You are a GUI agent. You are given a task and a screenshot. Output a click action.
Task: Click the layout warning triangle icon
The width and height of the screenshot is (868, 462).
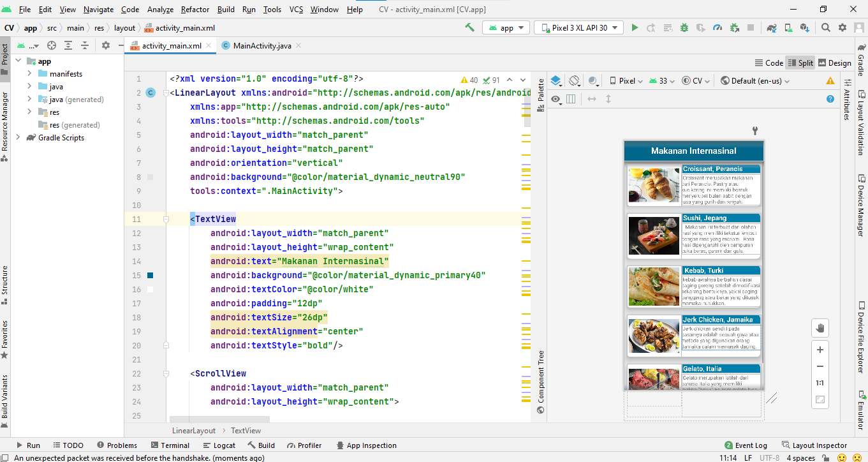(830, 81)
